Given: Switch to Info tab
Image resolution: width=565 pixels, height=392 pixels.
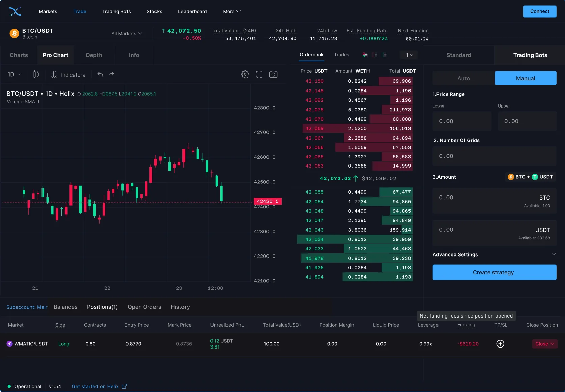Looking at the screenshot, I should (x=134, y=55).
